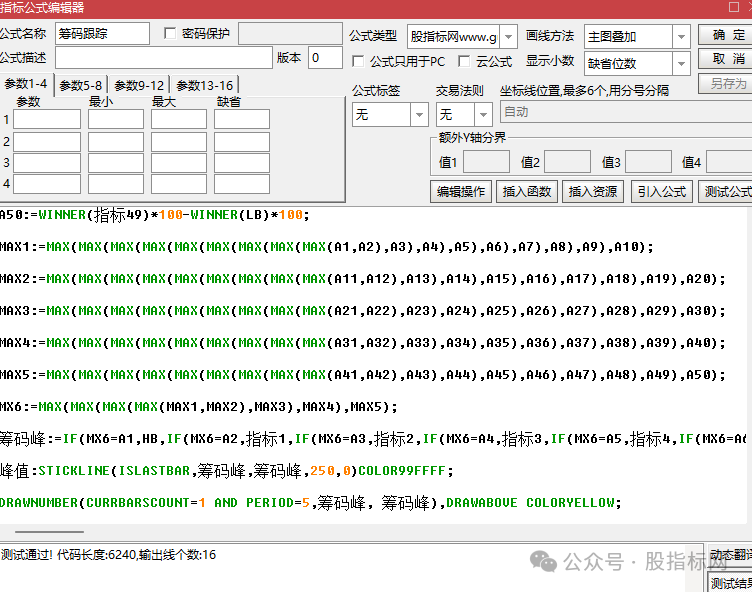Click the 值1 input field
This screenshot has height=592, width=752.
click(486, 162)
